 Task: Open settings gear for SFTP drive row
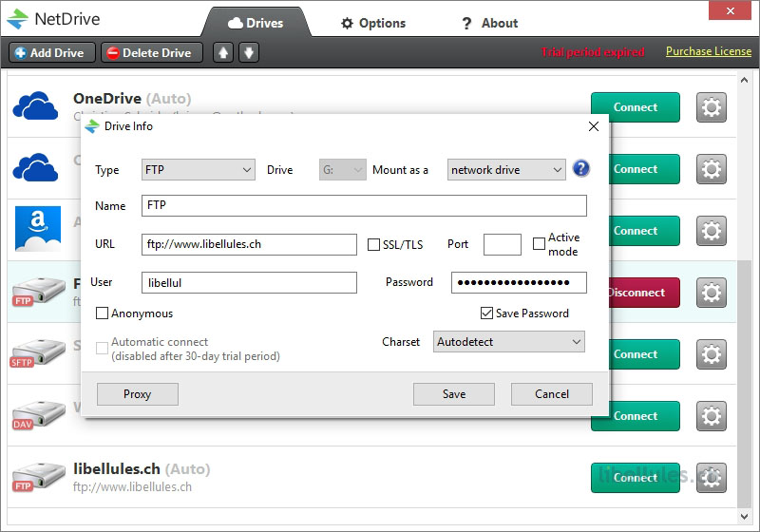(711, 354)
